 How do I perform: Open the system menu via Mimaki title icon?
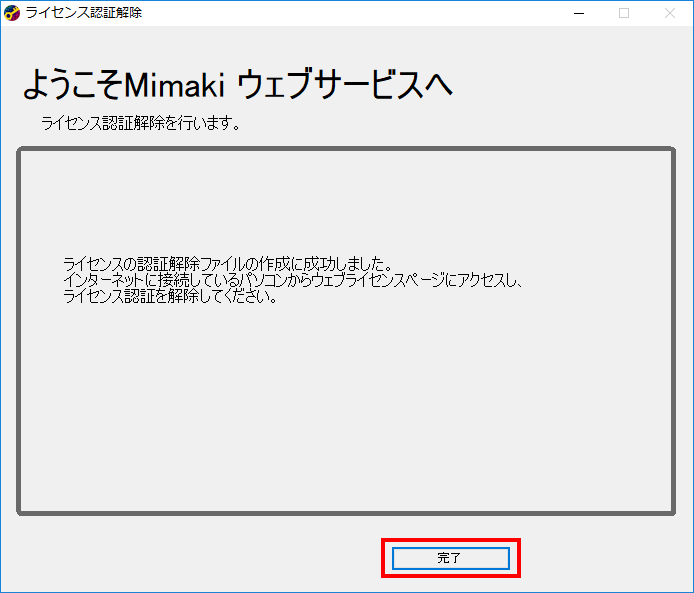tap(13, 13)
